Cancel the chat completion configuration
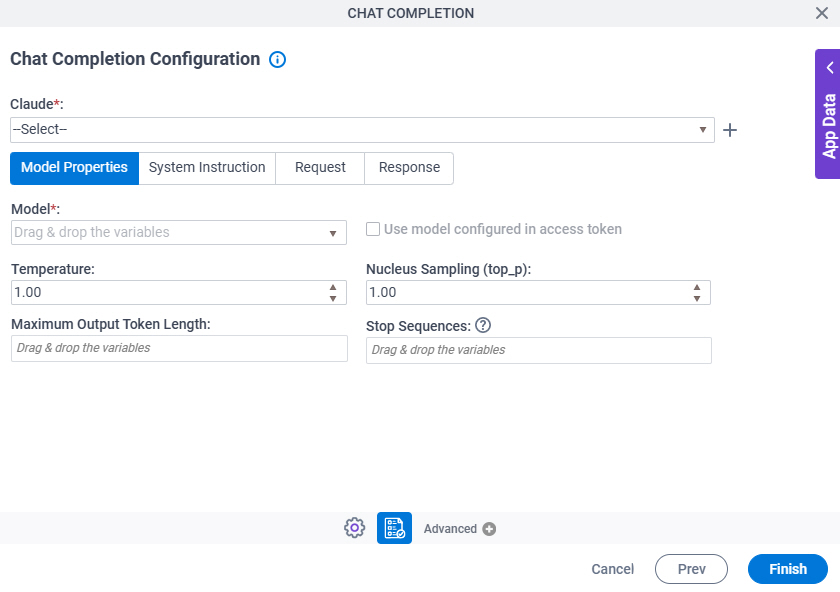Viewport: 840px width, 592px height. coord(612,569)
